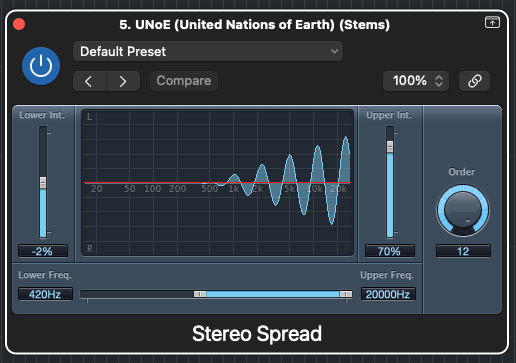This screenshot has height=363, width=516.
Task: Click the 'Order' label
Action: tap(462, 172)
